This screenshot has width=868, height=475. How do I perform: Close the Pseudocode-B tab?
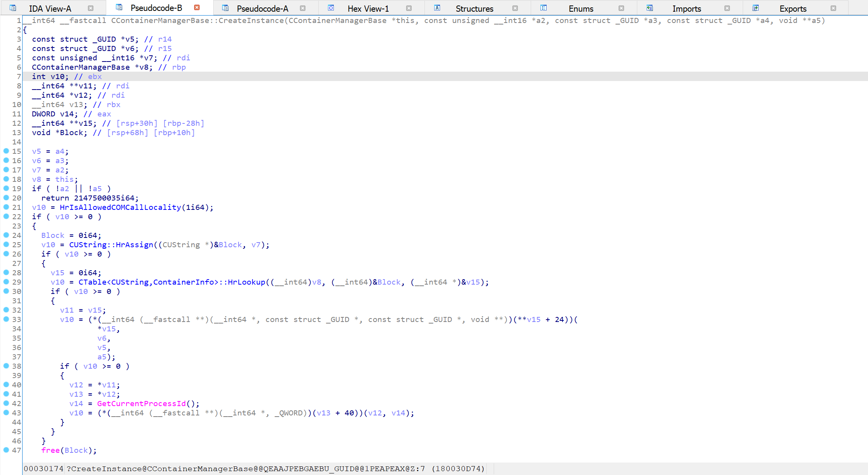[197, 8]
